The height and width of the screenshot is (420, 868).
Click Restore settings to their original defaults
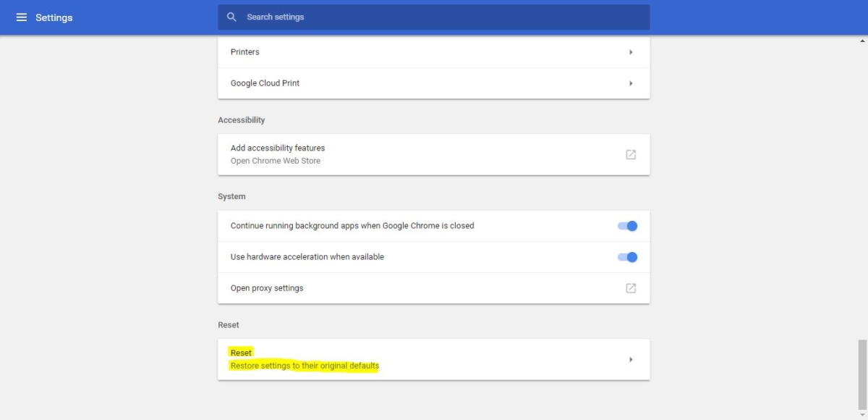point(305,366)
